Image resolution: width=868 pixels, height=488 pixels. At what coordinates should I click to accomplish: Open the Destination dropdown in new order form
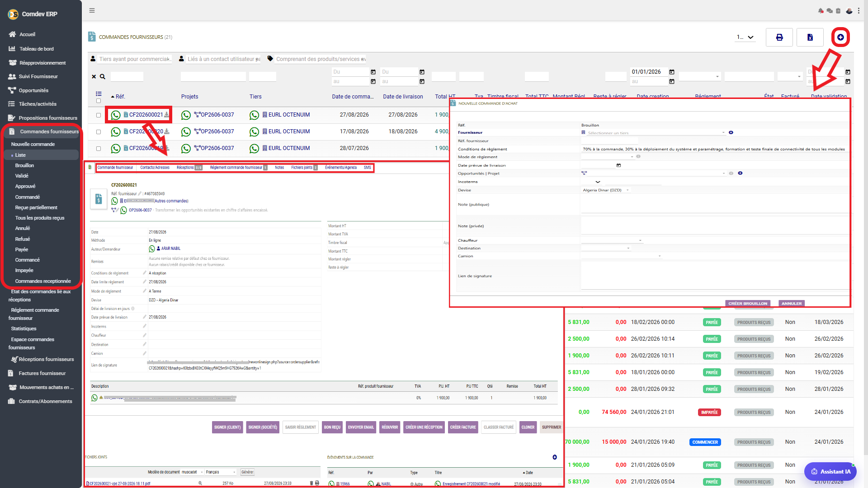(x=606, y=248)
